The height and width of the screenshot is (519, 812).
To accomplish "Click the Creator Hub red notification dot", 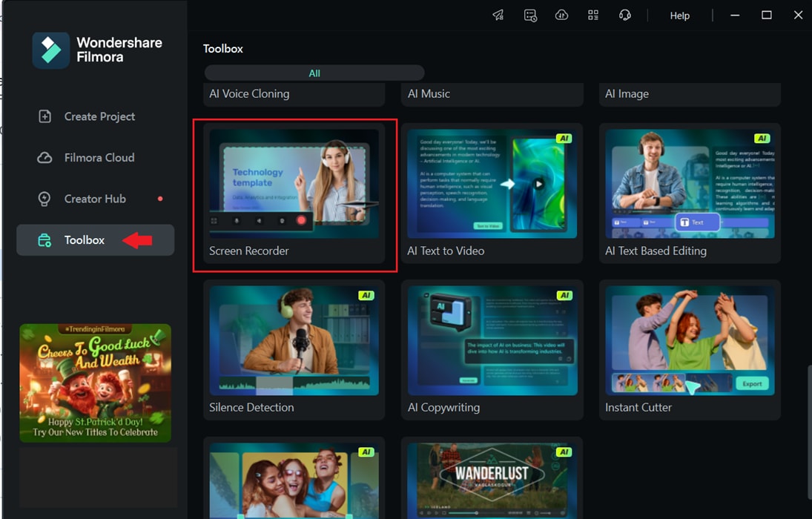I will tap(160, 199).
